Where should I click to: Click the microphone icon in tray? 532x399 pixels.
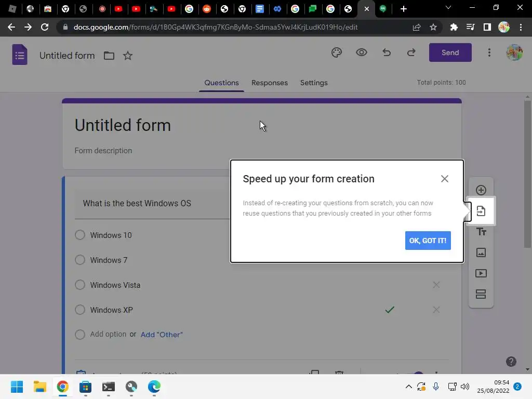[x=436, y=387]
